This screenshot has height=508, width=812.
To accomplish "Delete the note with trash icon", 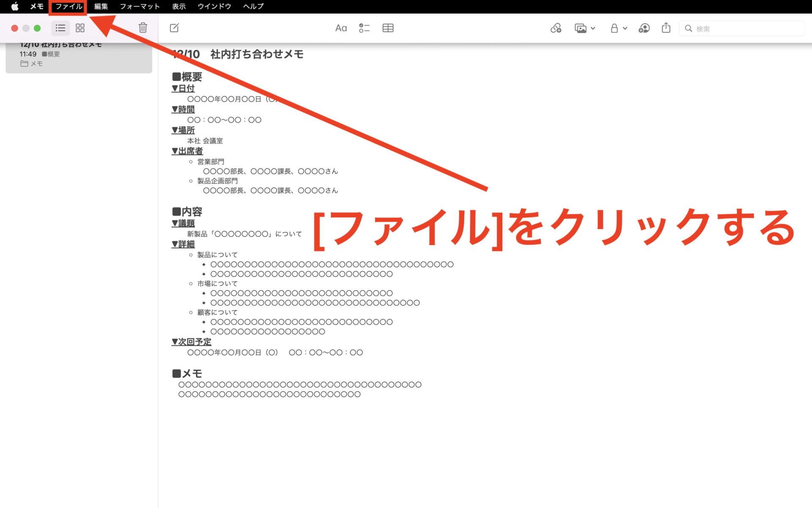I will (143, 28).
